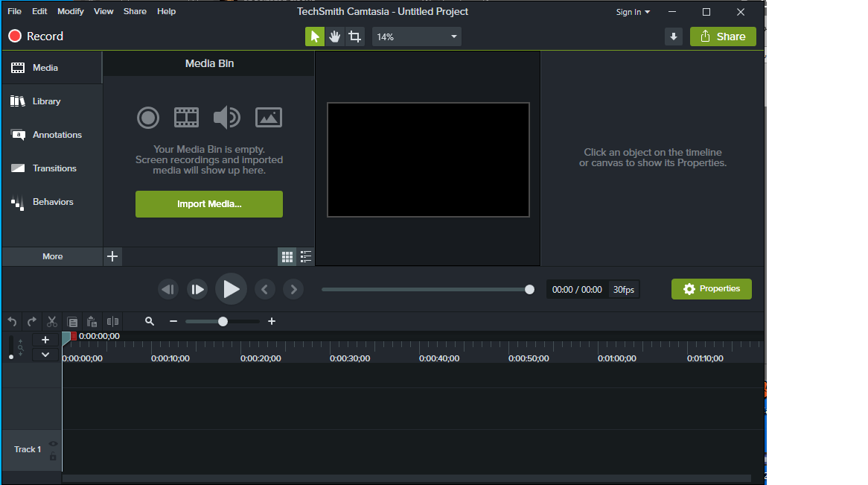868x485 pixels.
Task: Zoom out timeline with minus button
Action: click(x=173, y=321)
